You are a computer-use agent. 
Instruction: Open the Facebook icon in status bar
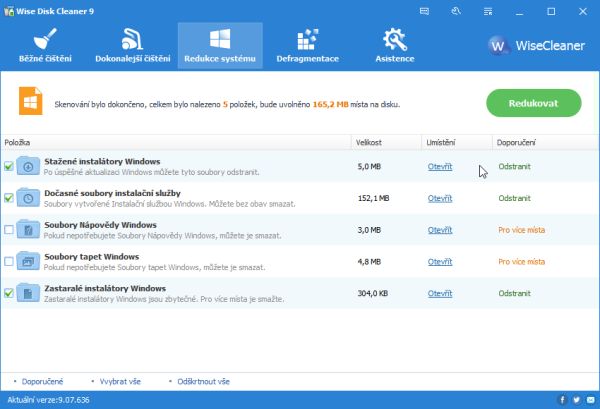(562, 400)
